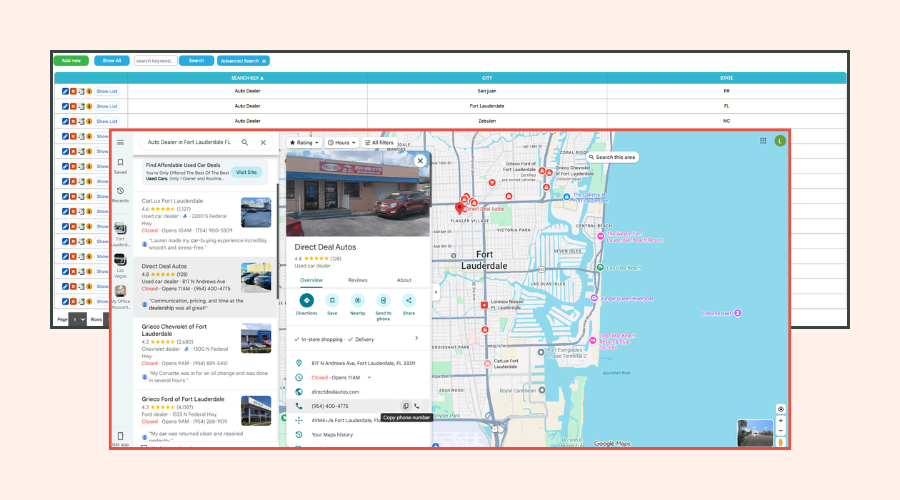Open the Street View thumbnail on the map
Screen dimensions: 900x500
tap(755, 433)
